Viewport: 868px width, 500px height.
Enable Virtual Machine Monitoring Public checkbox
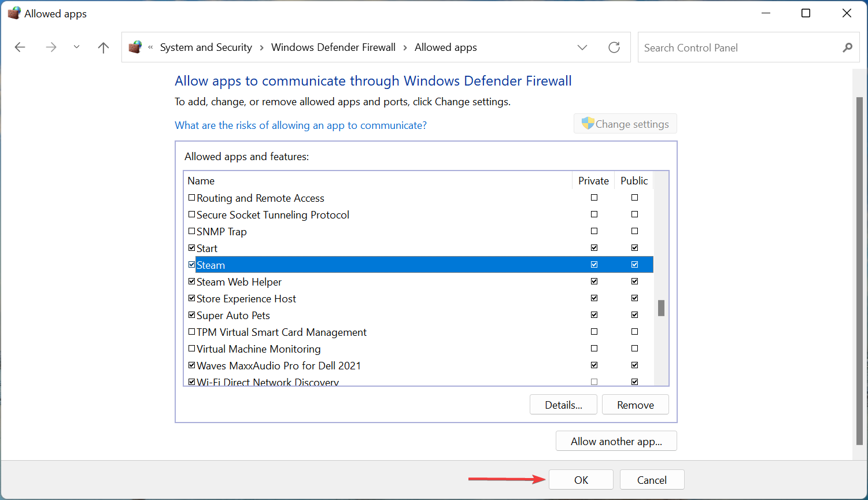634,349
